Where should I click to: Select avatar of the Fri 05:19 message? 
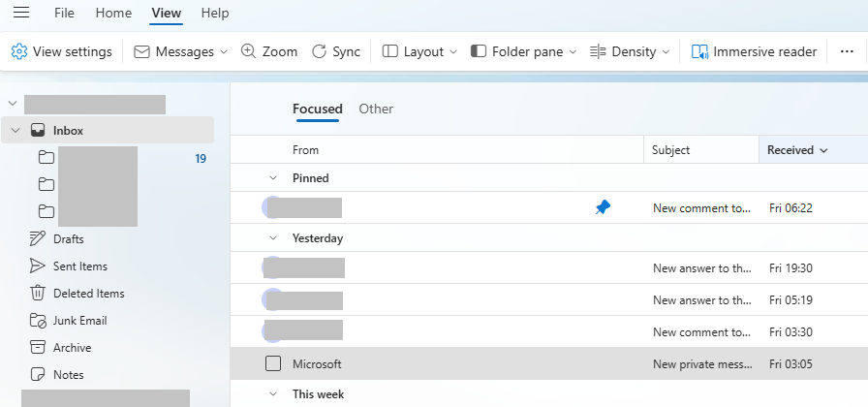(271, 299)
